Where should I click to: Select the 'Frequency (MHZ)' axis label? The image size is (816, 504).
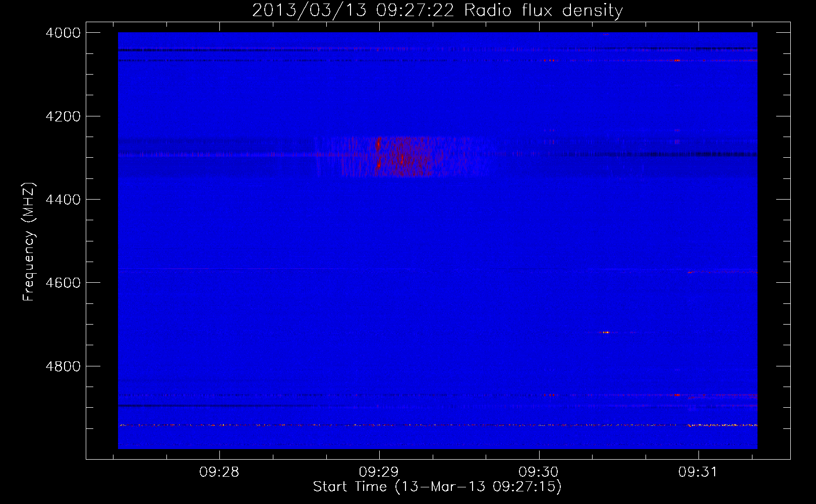(x=29, y=242)
